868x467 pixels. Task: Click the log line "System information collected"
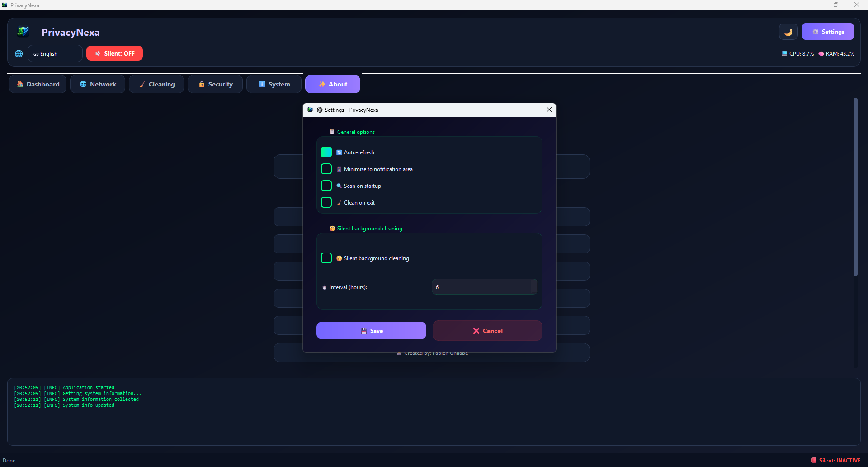tap(76, 400)
